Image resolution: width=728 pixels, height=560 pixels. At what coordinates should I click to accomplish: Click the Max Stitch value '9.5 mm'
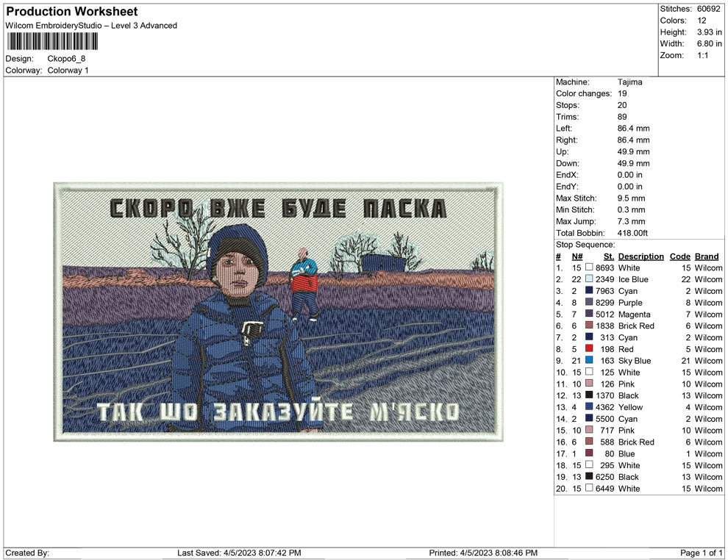(x=632, y=198)
